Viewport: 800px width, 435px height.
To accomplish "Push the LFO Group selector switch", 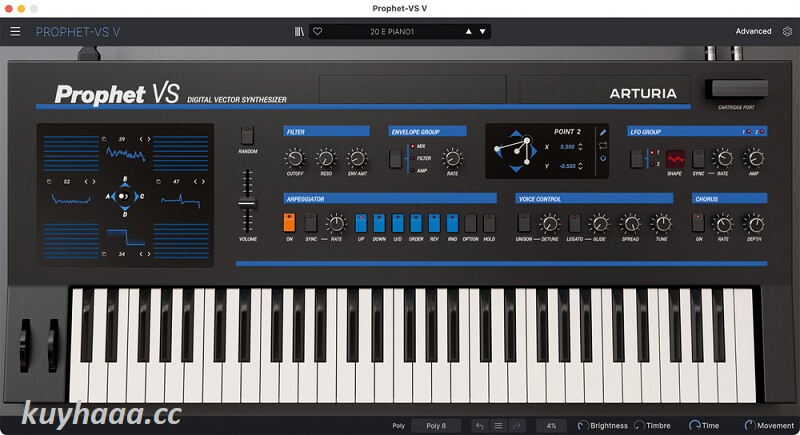I will pyautogui.click(x=637, y=159).
